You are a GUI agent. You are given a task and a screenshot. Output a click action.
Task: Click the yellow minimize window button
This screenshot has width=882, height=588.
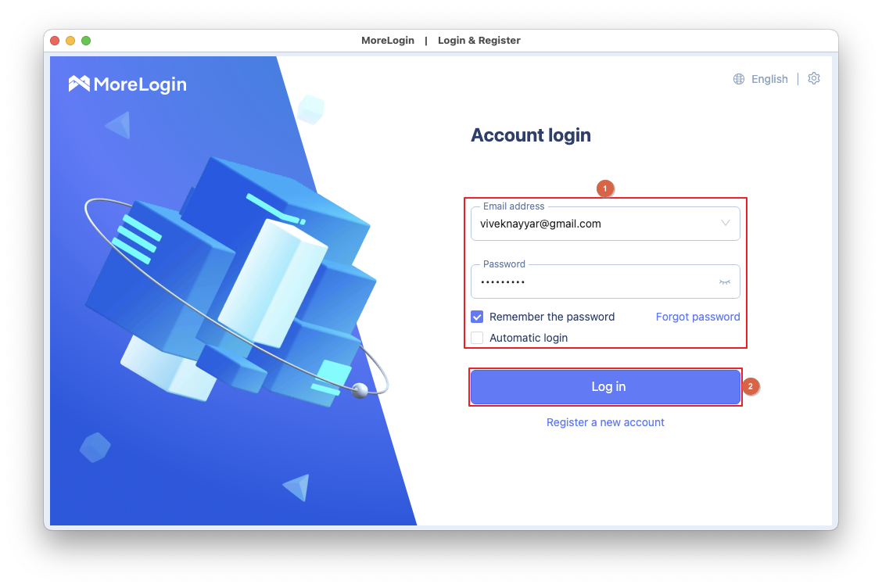70,41
